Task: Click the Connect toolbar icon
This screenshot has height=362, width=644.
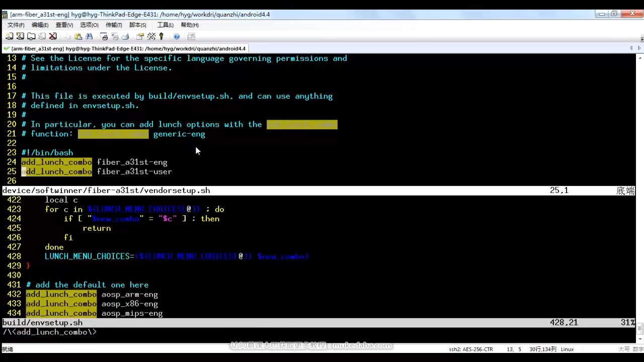Action: [9, 36]
